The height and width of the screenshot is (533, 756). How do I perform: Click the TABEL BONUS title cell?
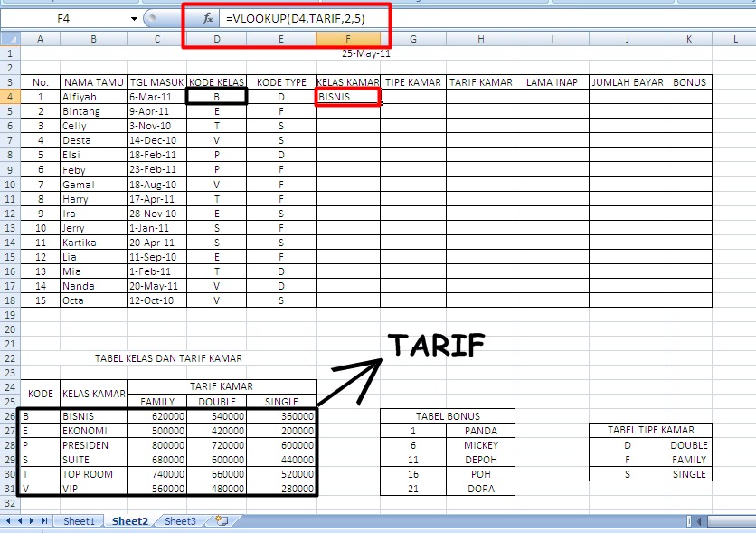448,416
